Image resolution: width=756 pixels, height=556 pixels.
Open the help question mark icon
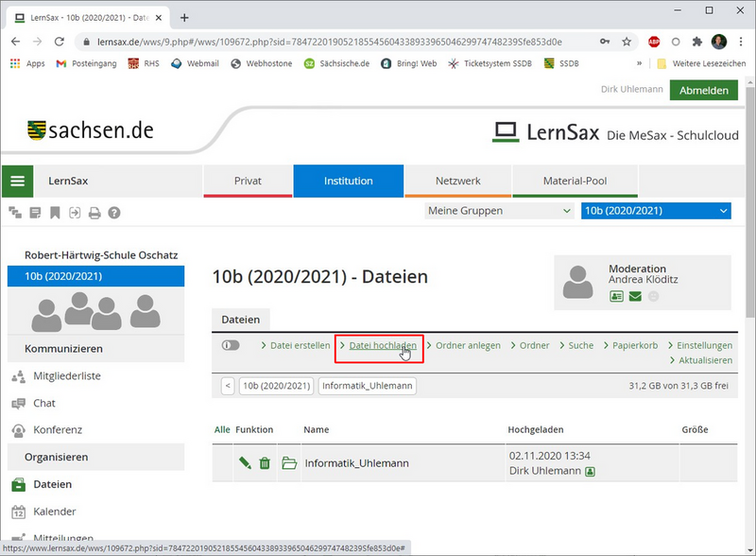click(x=114, y=213)
